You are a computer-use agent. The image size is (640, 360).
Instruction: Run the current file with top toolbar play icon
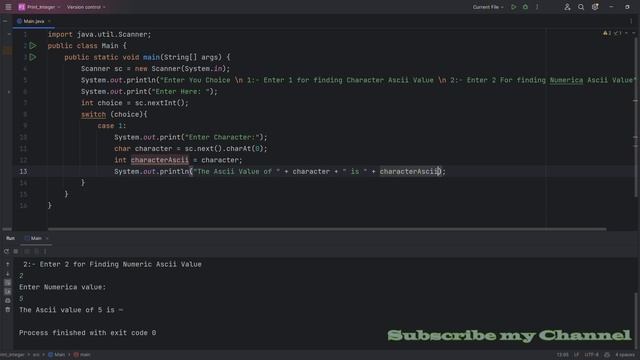click(x=513, y=7)
